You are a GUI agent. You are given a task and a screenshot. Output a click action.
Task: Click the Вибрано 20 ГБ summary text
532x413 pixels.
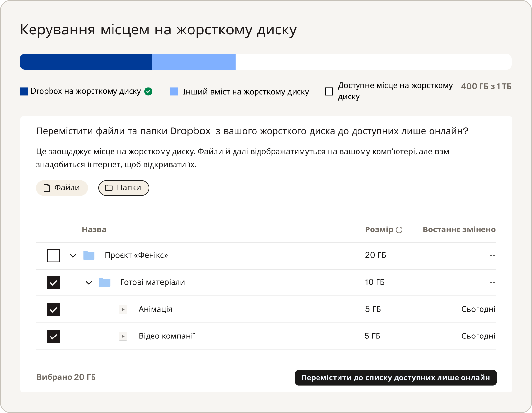click(66, 377)
